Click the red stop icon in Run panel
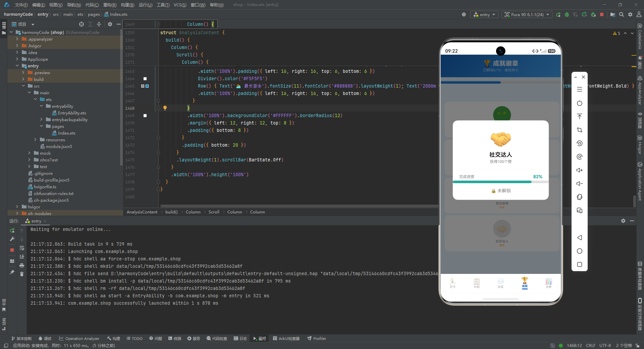The image size is (644, 349). [x=12, y=250]
